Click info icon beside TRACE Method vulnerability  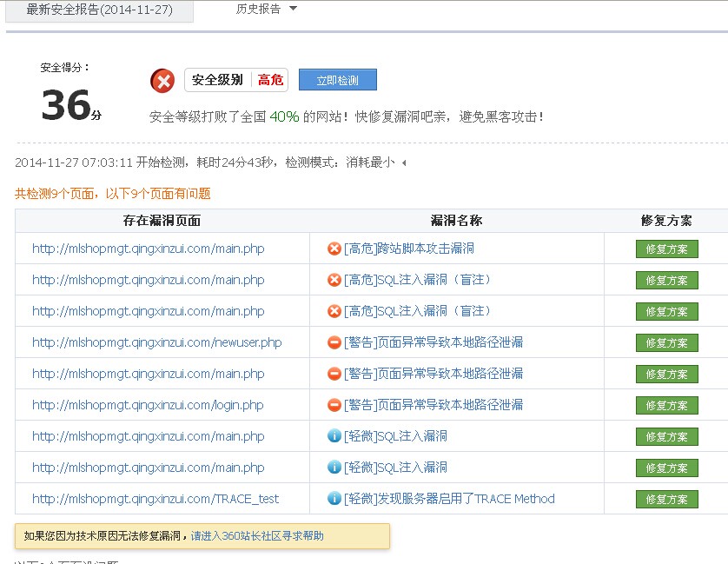[334, 499]
